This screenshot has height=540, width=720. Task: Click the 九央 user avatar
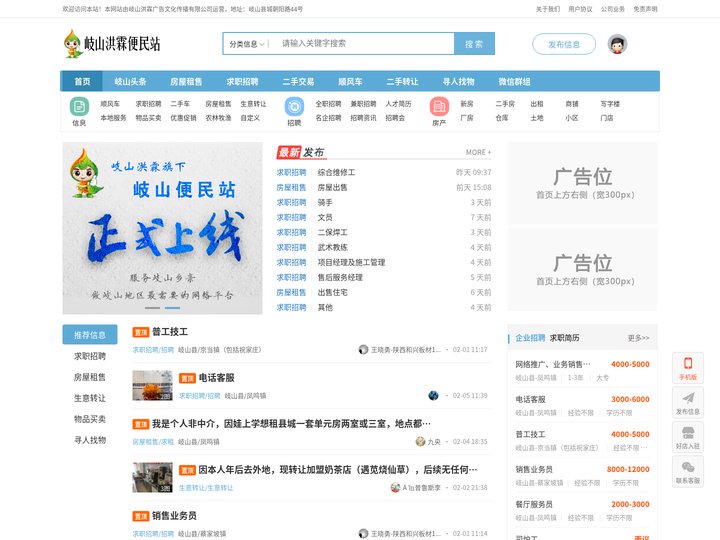coord(420,441)
